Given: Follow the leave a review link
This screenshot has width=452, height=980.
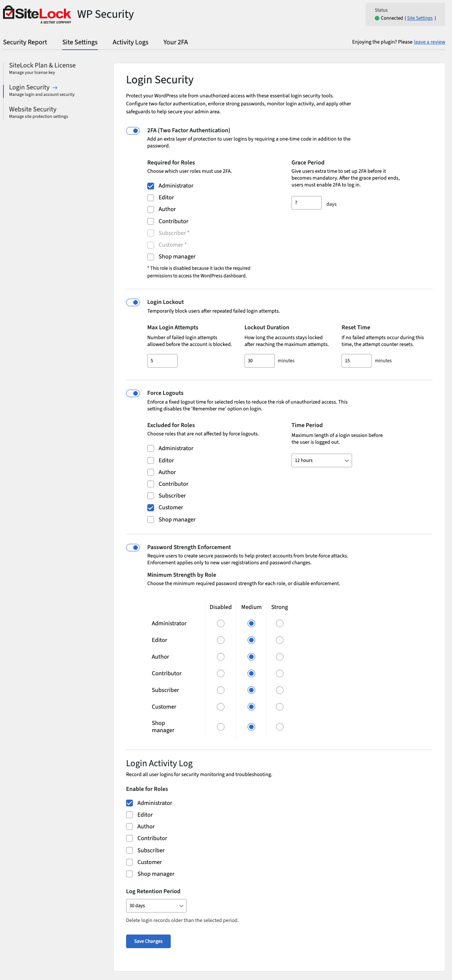Looking at the screenshot, I should click(x=429, y=42).
